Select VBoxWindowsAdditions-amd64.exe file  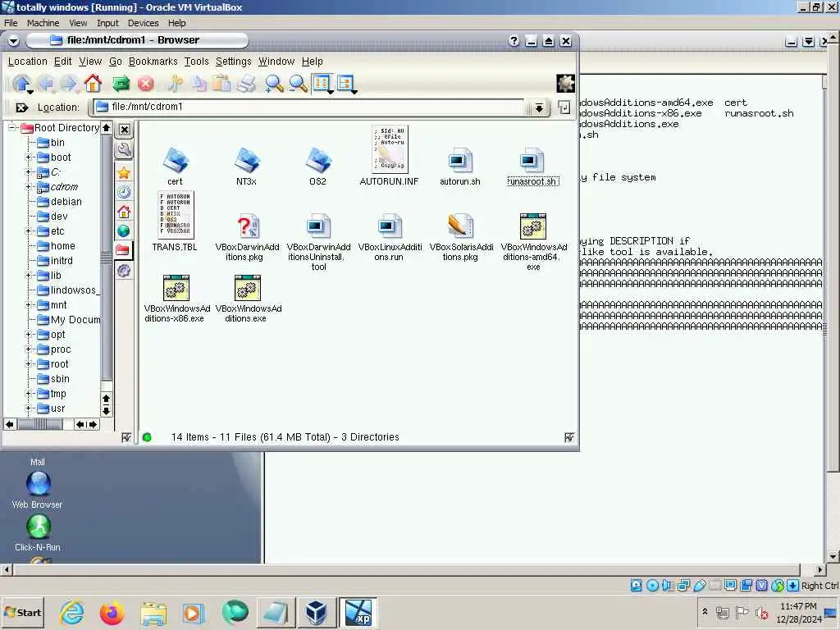tap(533, 242)
